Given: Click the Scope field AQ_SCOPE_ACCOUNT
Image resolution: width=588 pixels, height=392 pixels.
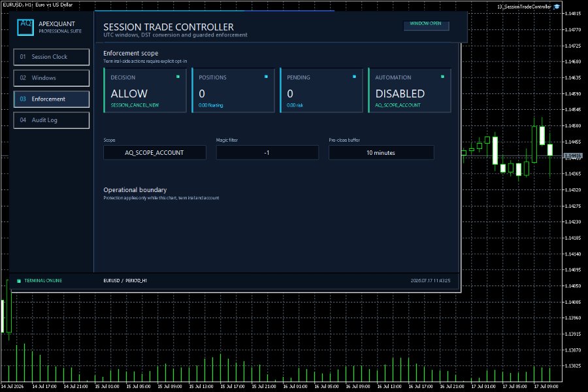Looking at the screenshot, I should [x=154, y=153].
